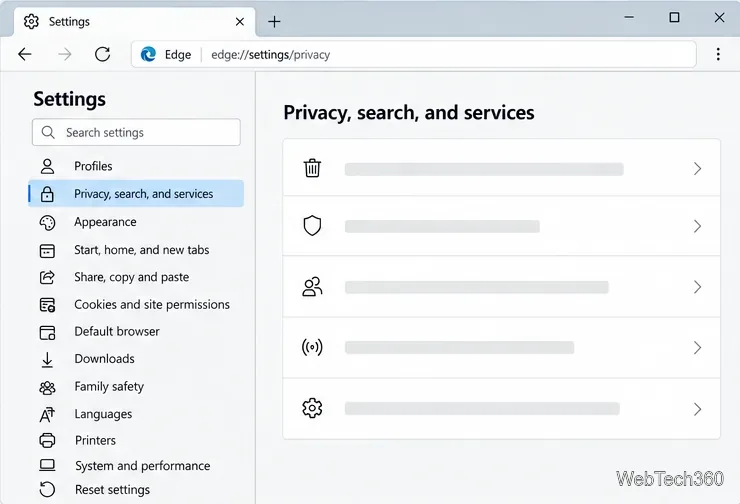
Task: Click the Share, copy and paste icon
Action: tap(47, 277)
